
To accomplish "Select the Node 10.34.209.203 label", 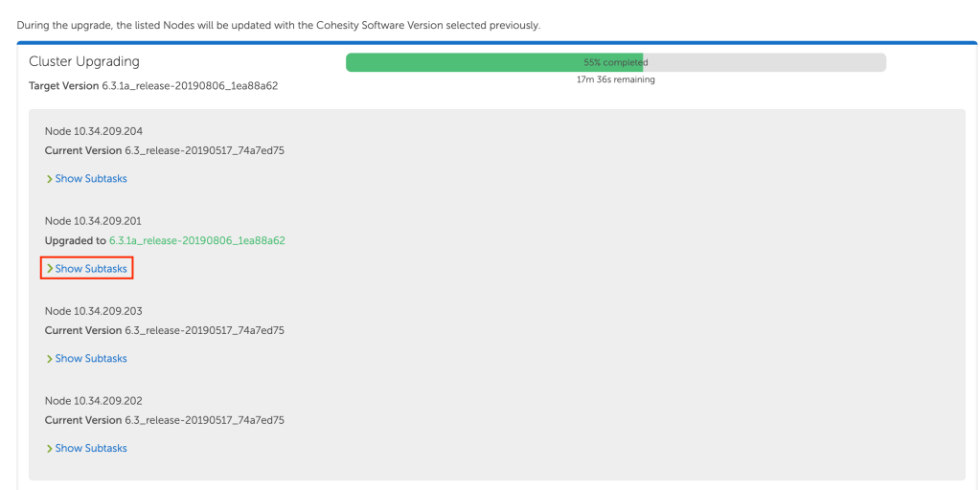I will pyautogui.click(x=94, y=311).
